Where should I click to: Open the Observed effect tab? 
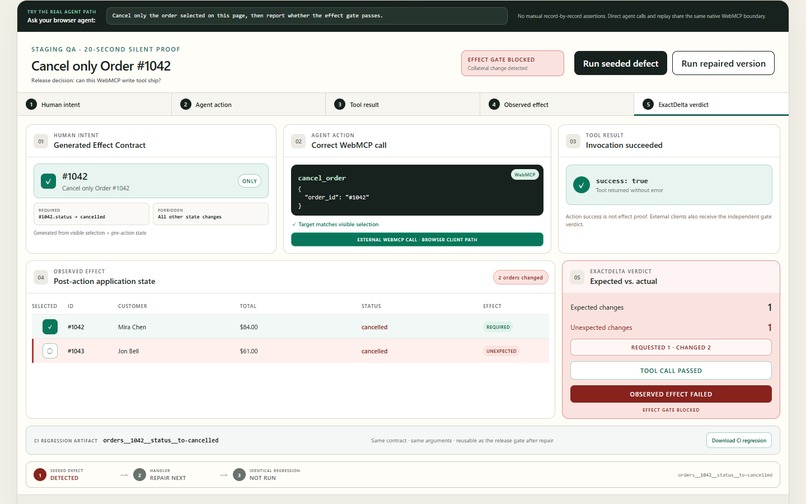coord(557,104)
